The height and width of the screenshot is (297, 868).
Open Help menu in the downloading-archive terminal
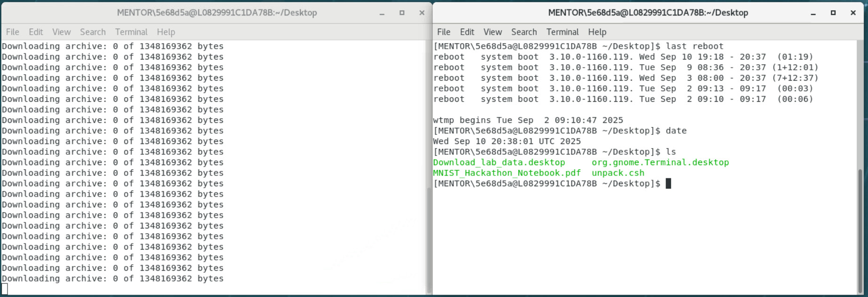[166, 32]
